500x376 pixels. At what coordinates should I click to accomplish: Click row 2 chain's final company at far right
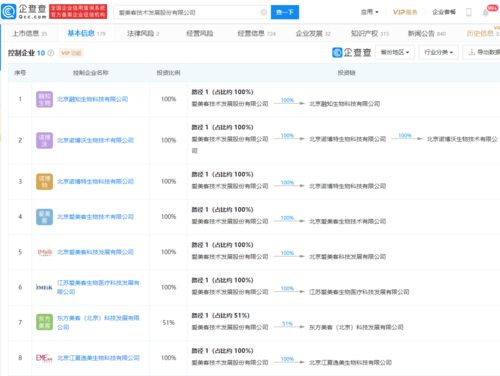click(462, 139)
